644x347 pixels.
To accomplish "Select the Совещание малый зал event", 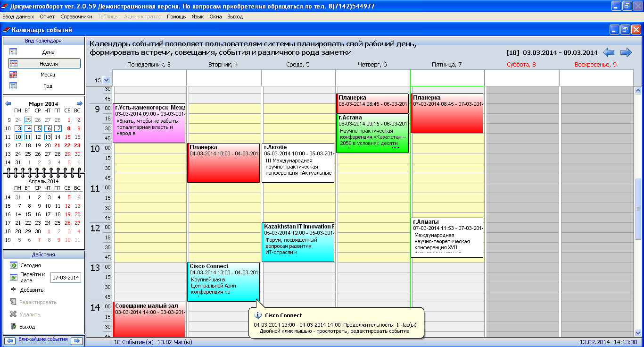I will (149, 320).
